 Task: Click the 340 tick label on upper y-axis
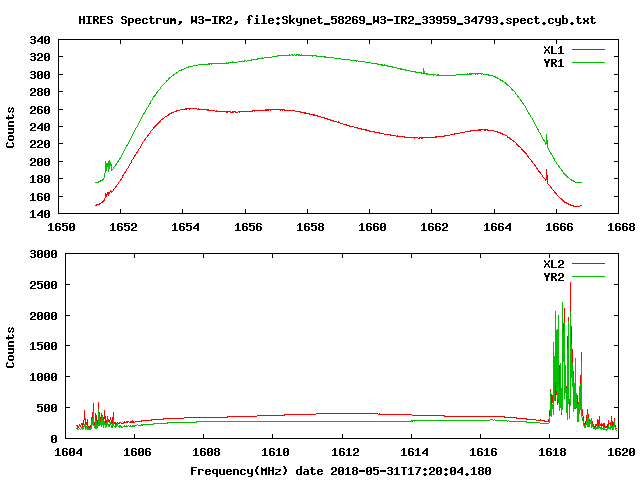[40, 40]
